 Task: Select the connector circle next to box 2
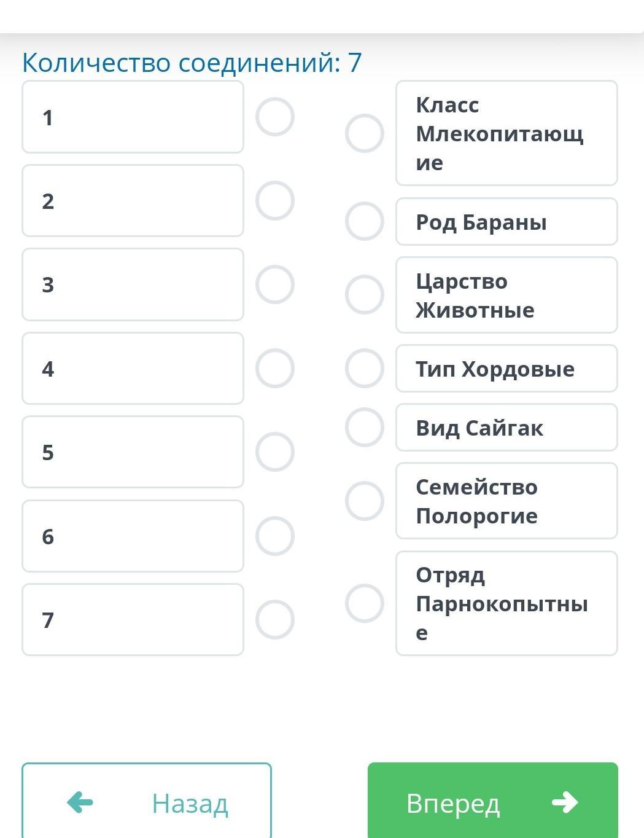click(275, 201)
